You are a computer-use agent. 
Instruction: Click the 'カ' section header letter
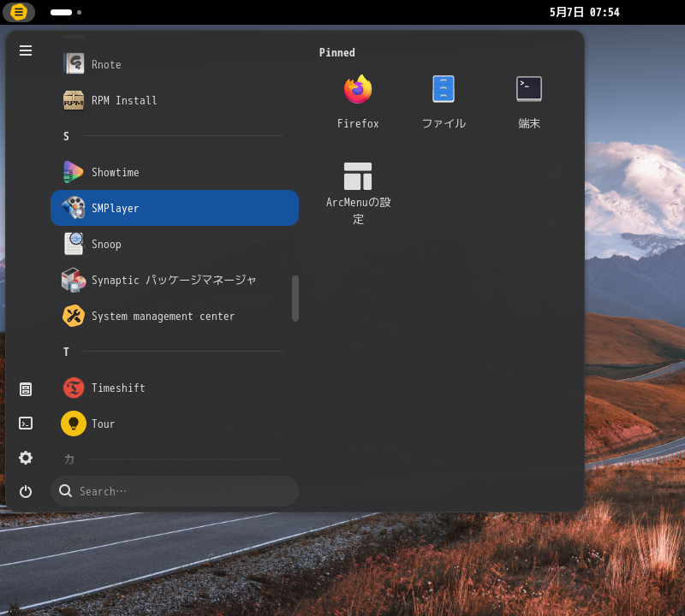(69, 459)
